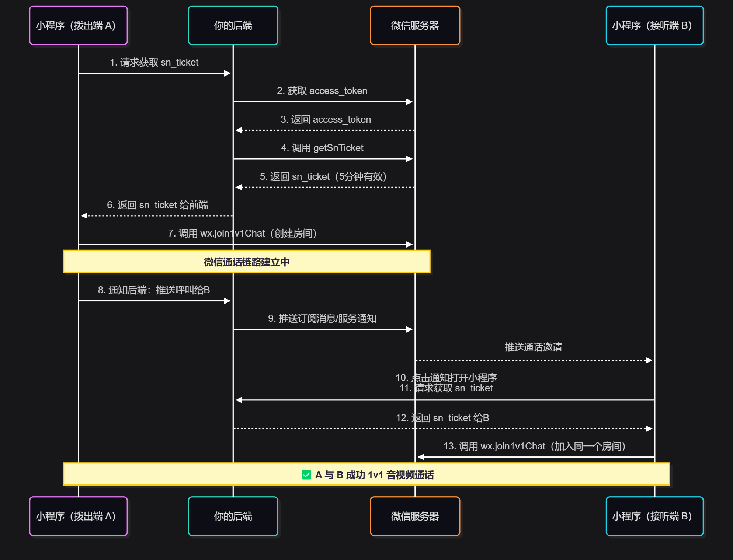The width and height of the screenshot is (733, 560).
Task: Select top 你的后端 participant box
Action: tap(233, 25)
